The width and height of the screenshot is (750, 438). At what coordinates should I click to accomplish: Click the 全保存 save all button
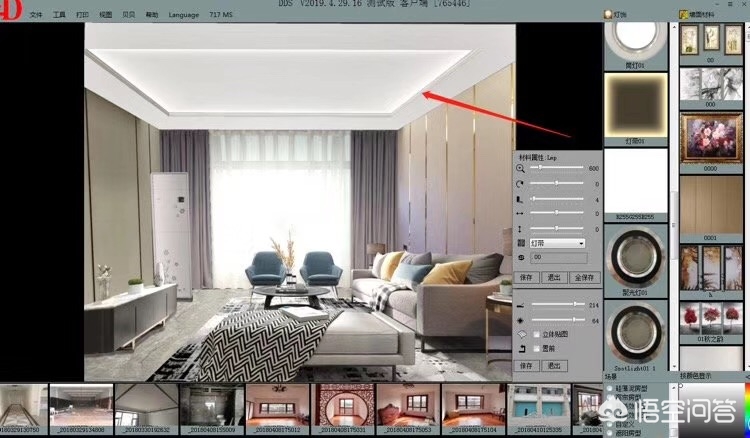583,277
